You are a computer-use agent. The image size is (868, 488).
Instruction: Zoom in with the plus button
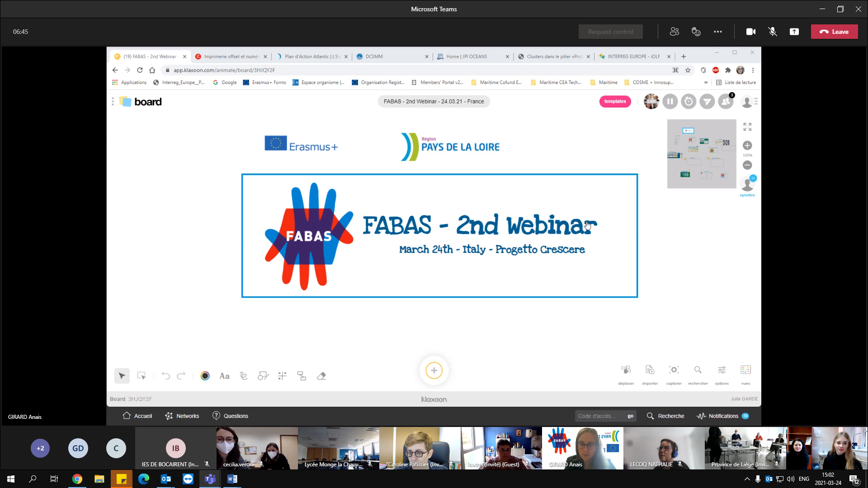[x=747, y=145]
